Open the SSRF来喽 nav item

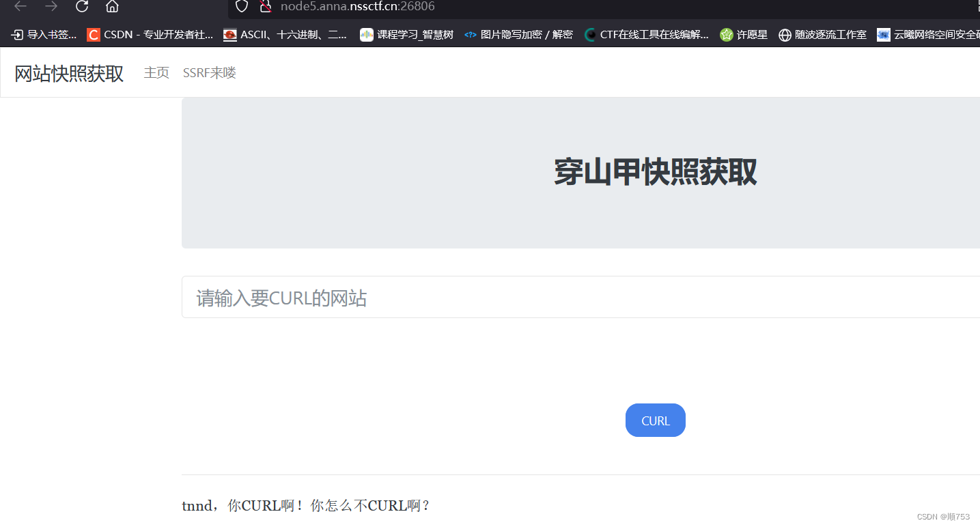point(210,73)
